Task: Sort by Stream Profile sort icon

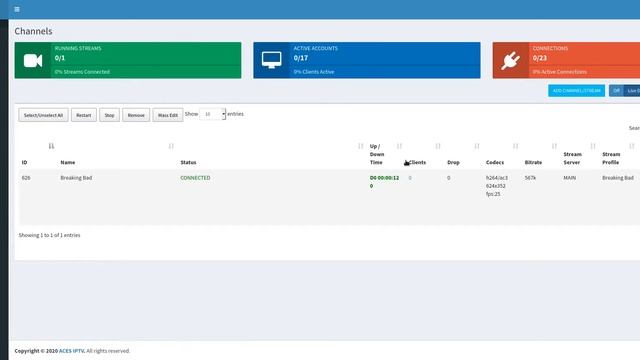Action: pyautogui.click(x=631, y=146)
